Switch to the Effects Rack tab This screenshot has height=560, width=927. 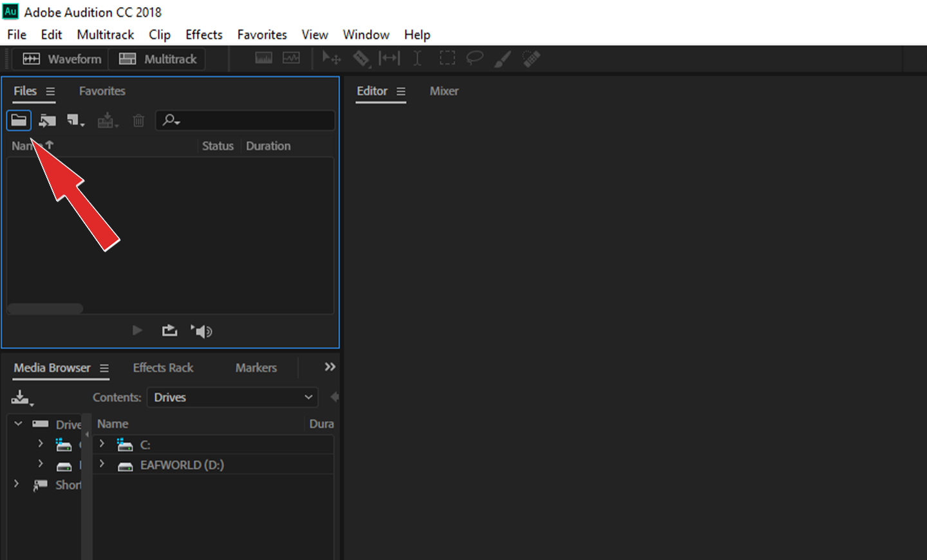coord(163,368)
